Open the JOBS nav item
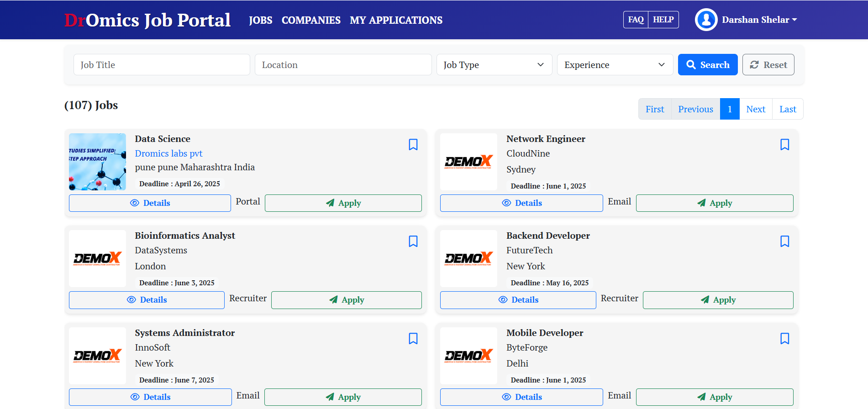Image resolution: width=868 pixels, height=409 pixels. tap(260, 20)
